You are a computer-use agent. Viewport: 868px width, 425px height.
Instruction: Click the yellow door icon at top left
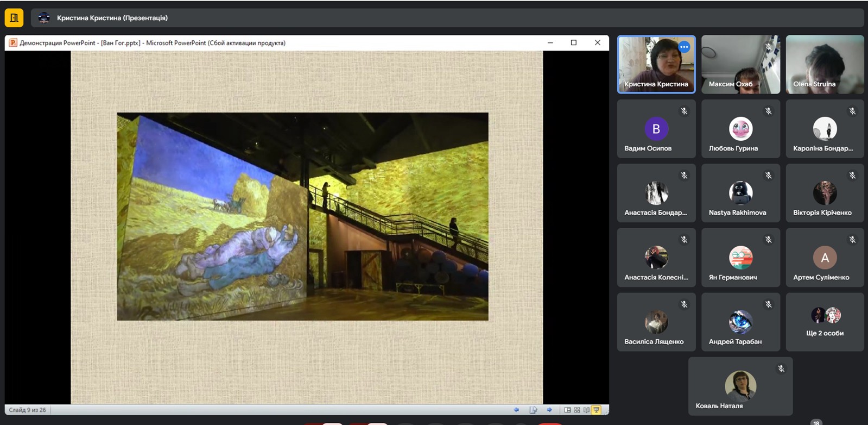(14, 18)
